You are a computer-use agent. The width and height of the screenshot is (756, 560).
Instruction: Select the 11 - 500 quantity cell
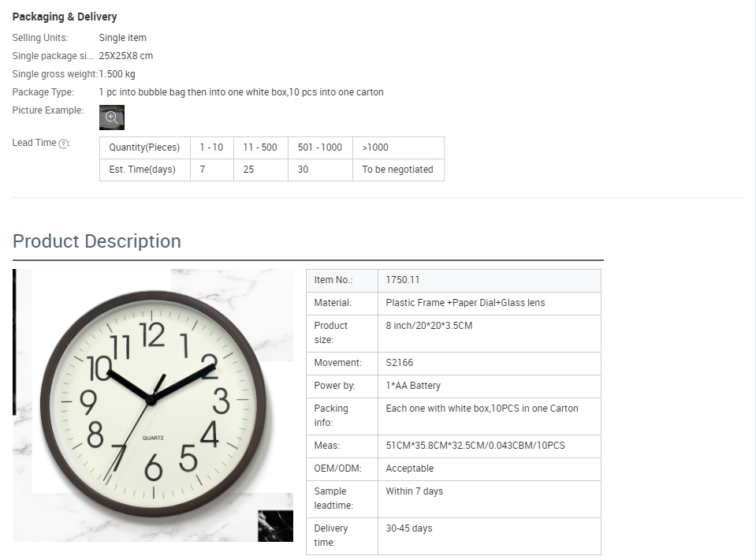[260, 147]
